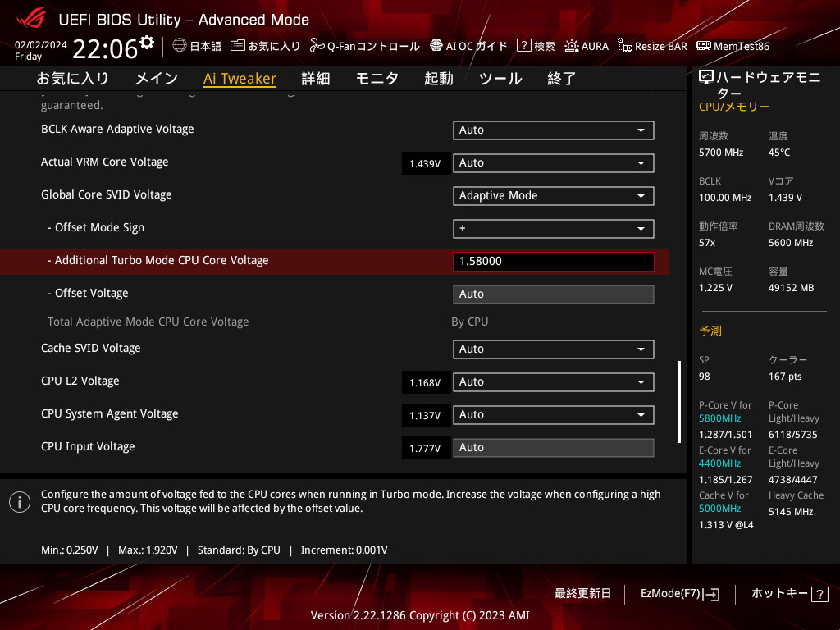840x630 pixels.
Task: Click the 1.777V CPU Input readout
Action: (x=425, y=448)
